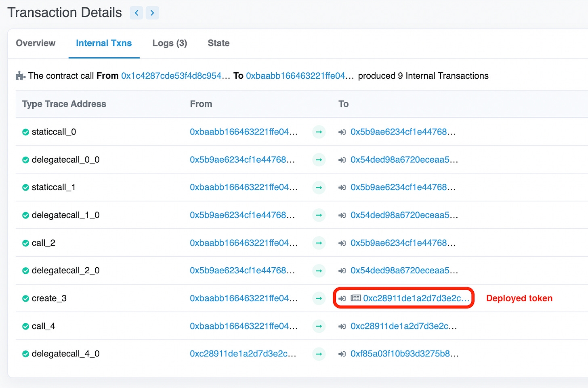The image size is (588, 388).
Task: Open the State tab
Action: (x=218, y=43)
